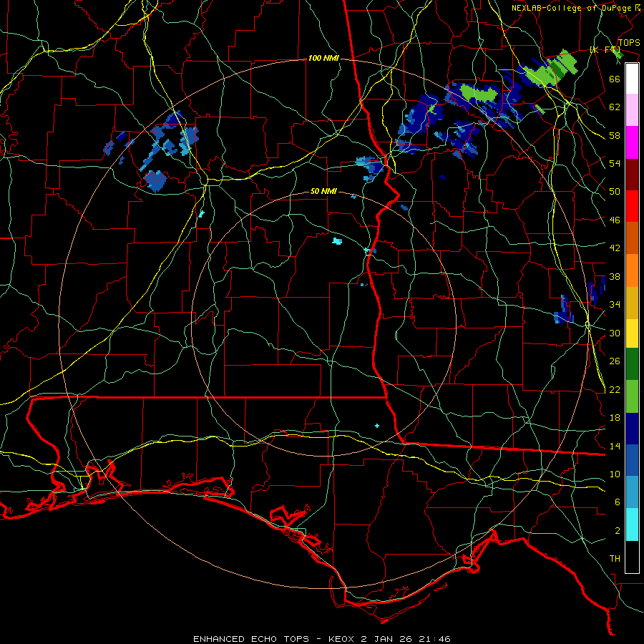Click the legend value 6
The width and height of the screenshot is (644, 644).
click(617, 502)
